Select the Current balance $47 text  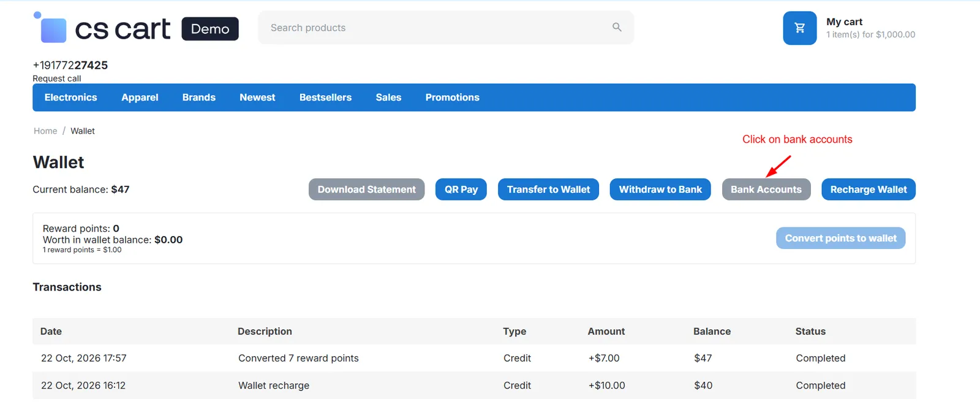81,189
